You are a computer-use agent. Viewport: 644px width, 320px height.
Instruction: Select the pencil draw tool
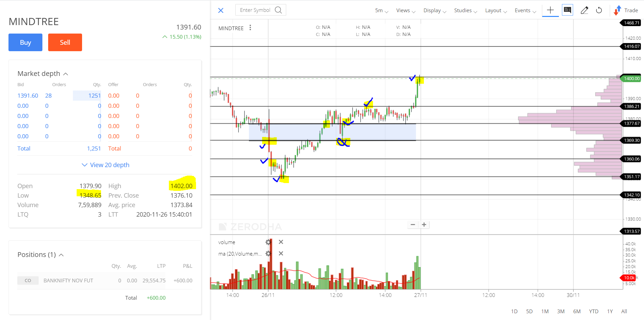coord(584,10)
